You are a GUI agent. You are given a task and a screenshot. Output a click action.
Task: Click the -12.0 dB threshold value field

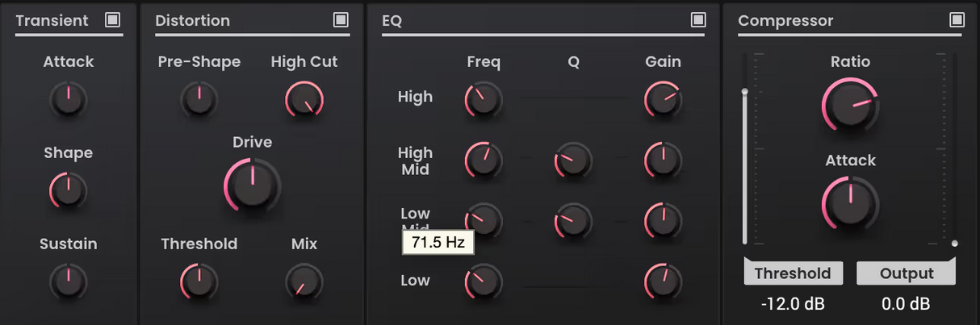[x=793, y=304]
